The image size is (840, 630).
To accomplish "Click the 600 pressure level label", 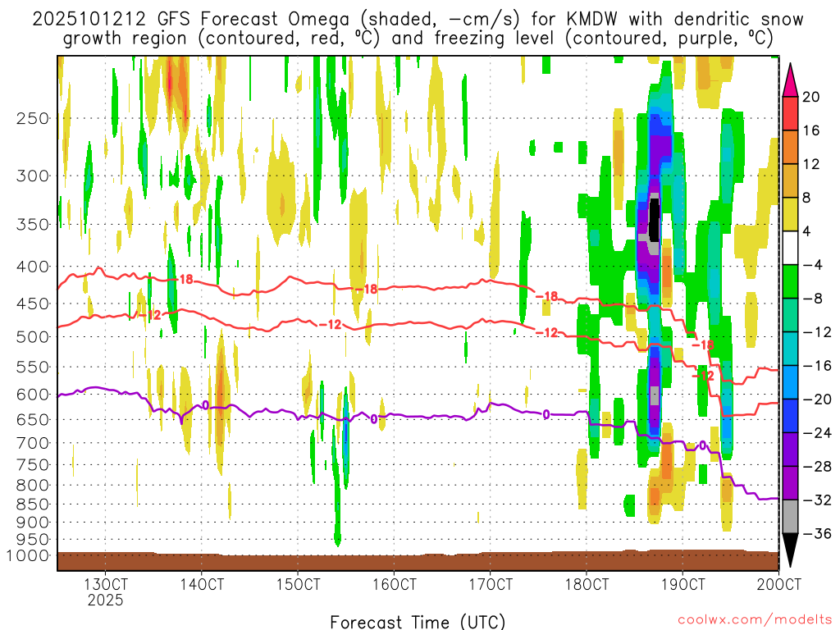I will (33, 395).
